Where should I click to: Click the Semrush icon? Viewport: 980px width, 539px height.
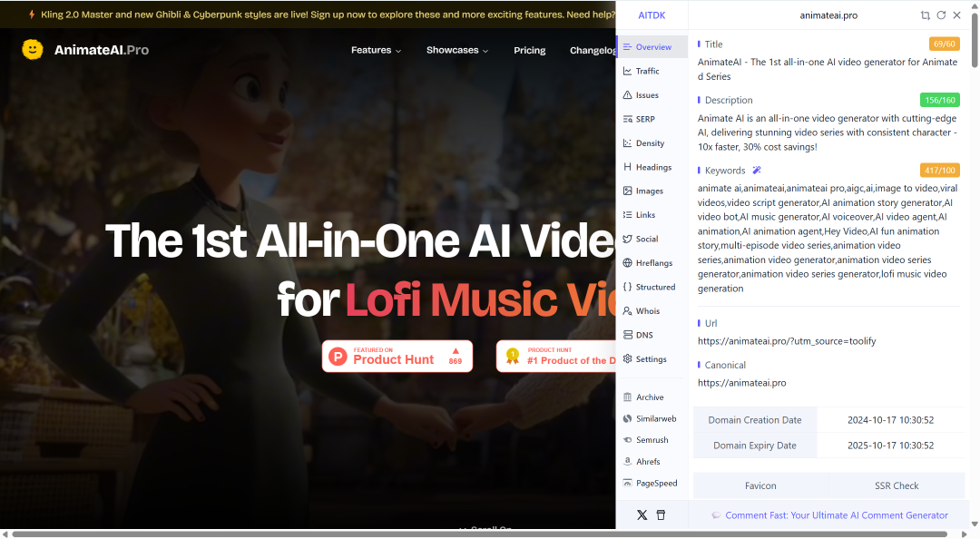pos(628,439)
